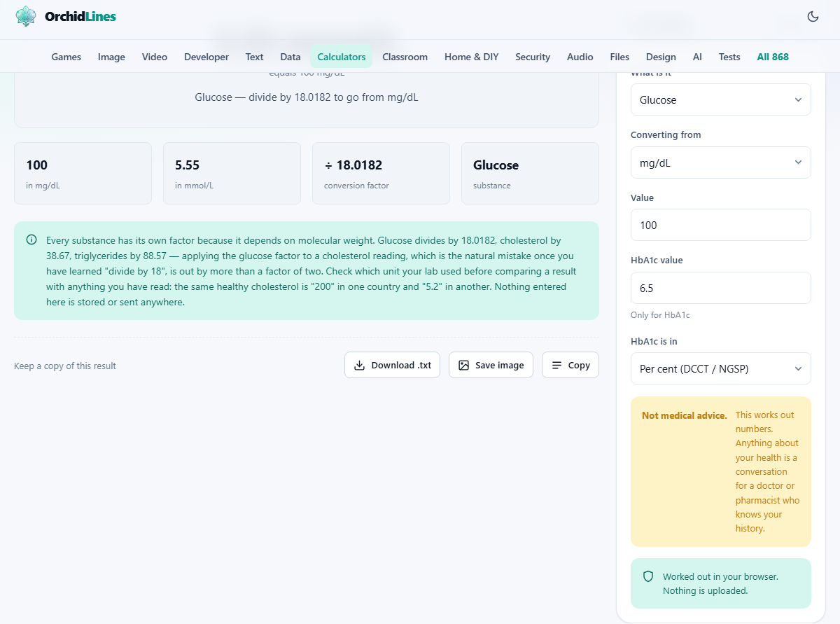Toggle dark mode with the moon icon
Screen dimensions: 840x624
(x=813, y=17)
